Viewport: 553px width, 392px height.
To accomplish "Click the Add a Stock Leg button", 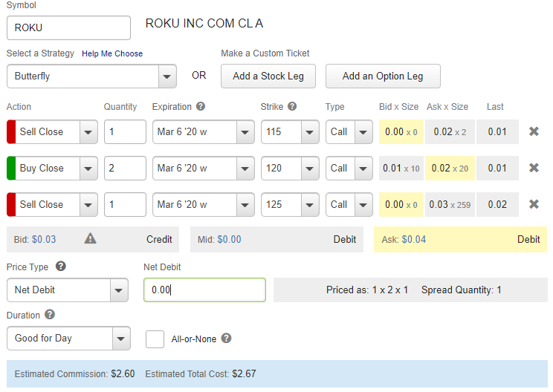I will pyautogui.click(x=268, y=76).
